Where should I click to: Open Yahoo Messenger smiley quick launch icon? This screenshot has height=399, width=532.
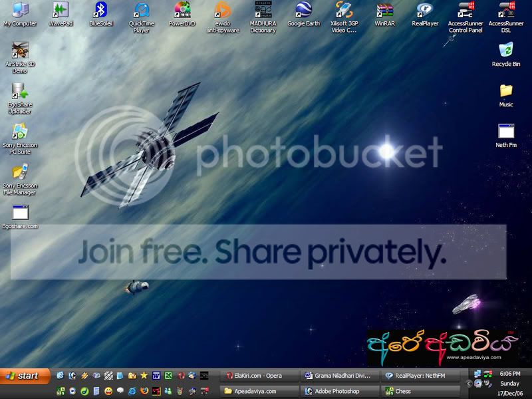(x=108, y=391)
